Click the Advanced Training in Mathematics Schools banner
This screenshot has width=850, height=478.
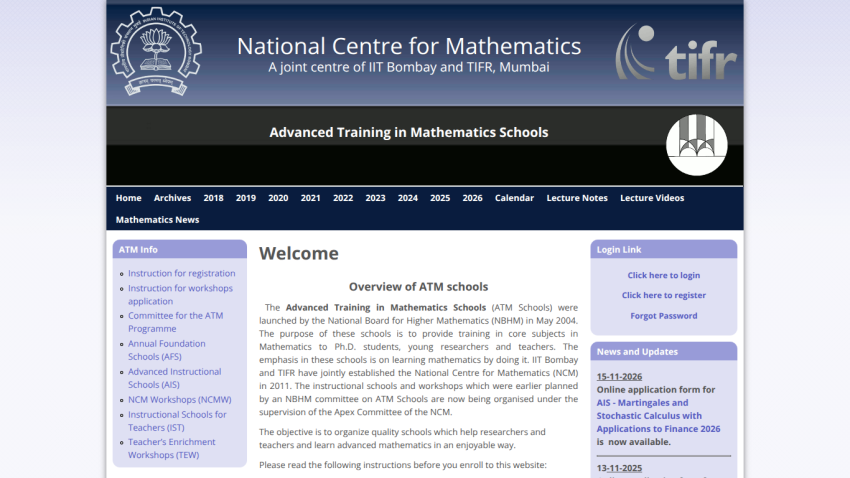(409, 132)
